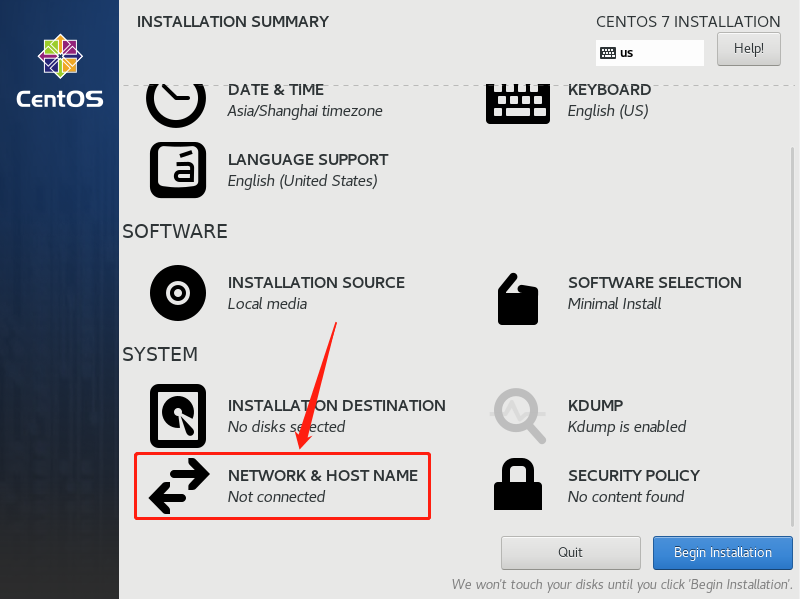Select the 'us' keyboard layout field

[649, 53]
